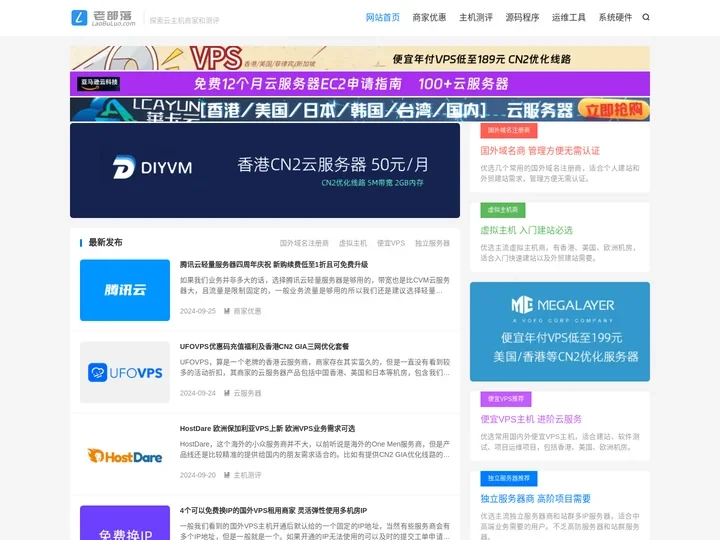Image resolution: width=720 pixels, height=540 pixels.
Task: Click category icon beside 商家优惠 tag
Action: (227, 311)
